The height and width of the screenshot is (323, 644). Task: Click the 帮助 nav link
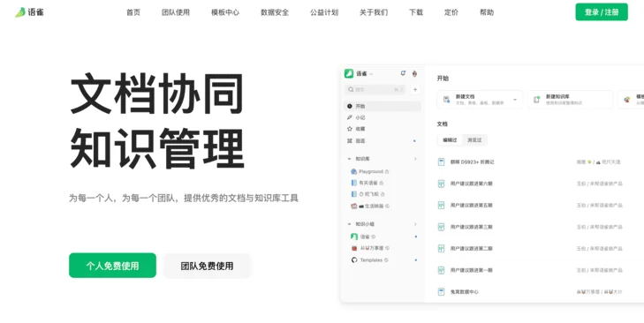tap(487, 12)
